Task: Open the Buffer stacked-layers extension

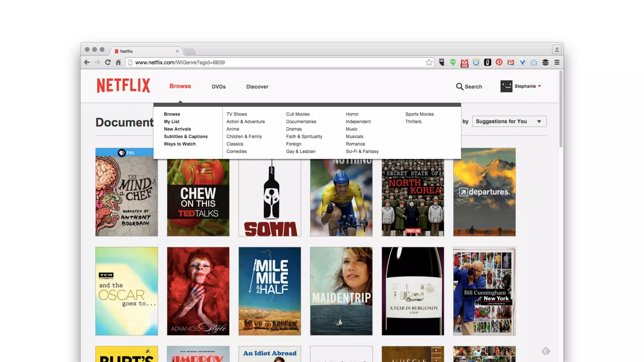Action: point(545,62)
